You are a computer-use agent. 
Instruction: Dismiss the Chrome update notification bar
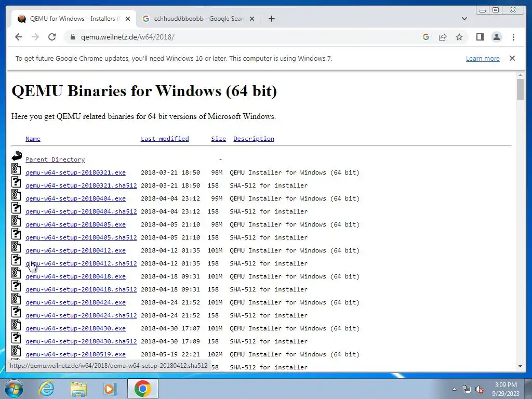(512, 58)
